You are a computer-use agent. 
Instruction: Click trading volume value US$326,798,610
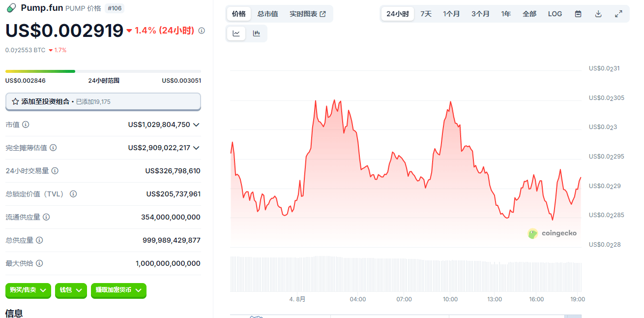coord(173,171)
